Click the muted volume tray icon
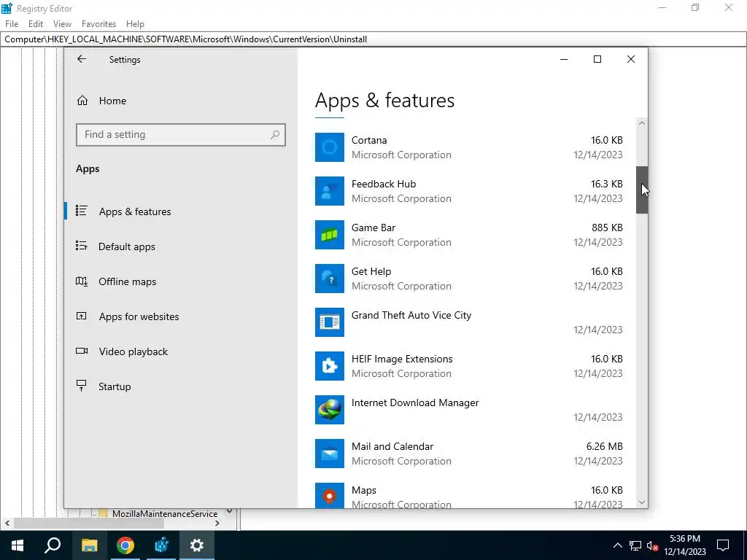Screen dimensions: 747x560 point(652,545)
